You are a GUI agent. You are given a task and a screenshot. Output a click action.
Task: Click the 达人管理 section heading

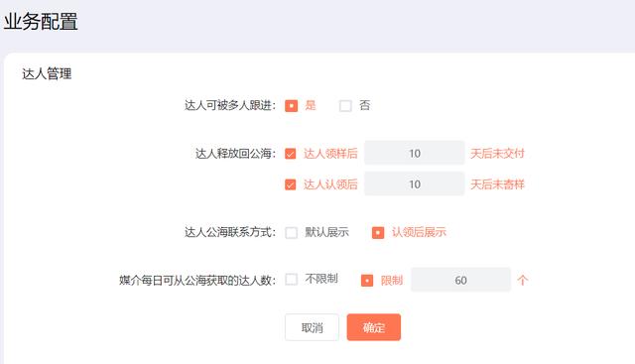tap(47, 73)
